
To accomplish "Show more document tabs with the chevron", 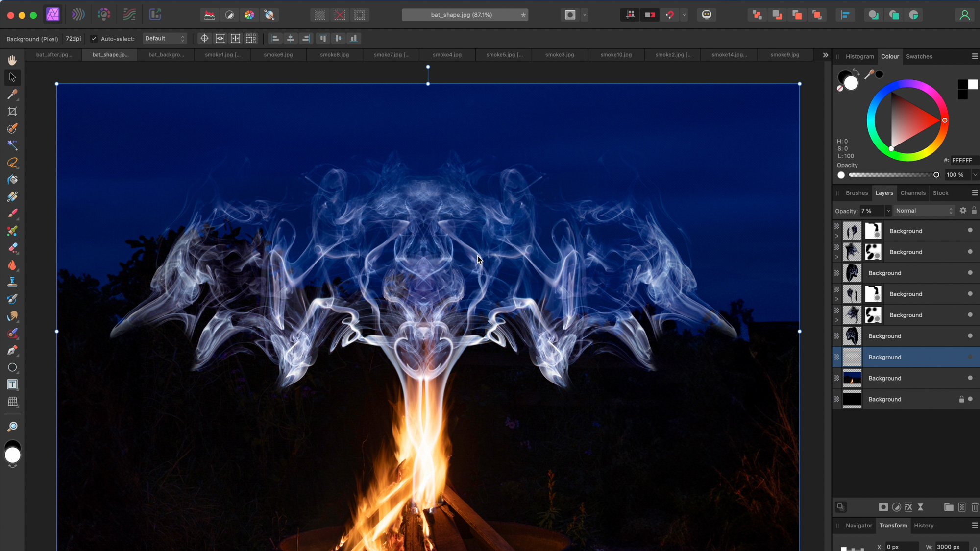I will click(825, 55).
